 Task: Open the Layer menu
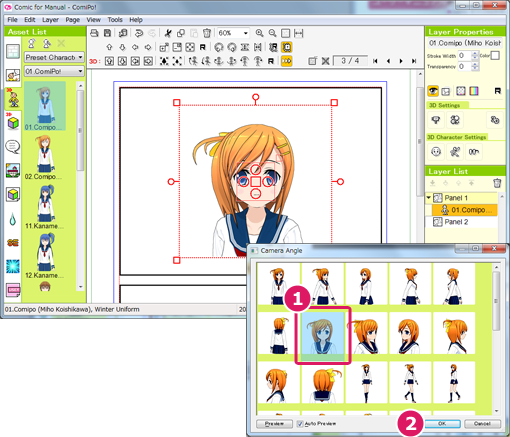coord(50,20)
